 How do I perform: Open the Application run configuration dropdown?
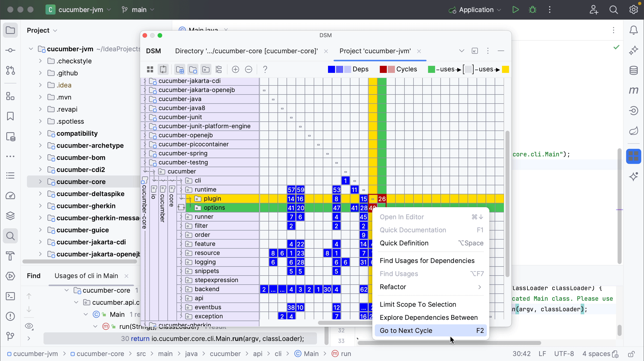pyautogui.click(x=475, y=10)
